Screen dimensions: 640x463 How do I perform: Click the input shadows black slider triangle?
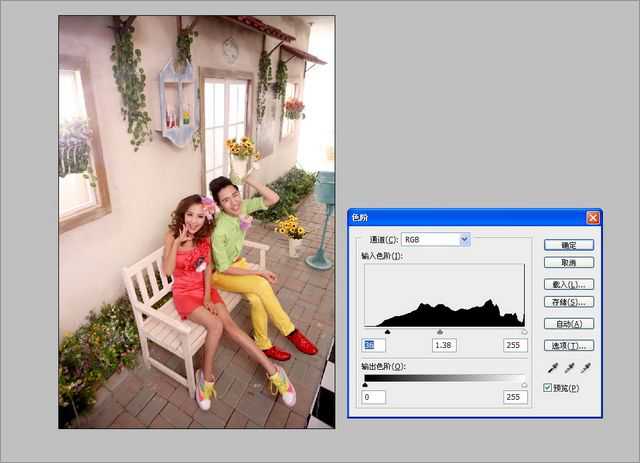click(387, 331)
